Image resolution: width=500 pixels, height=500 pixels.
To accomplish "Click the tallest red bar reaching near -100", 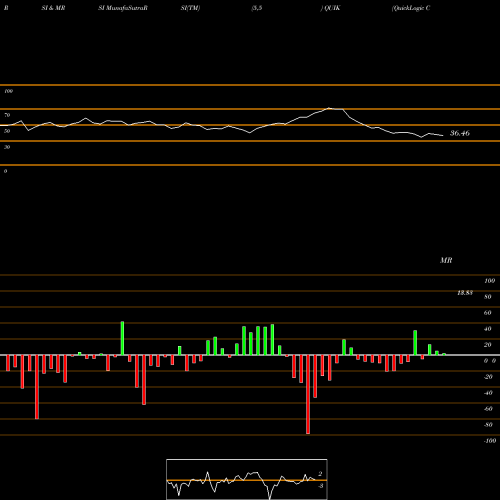I will click(x=308, y=394).
